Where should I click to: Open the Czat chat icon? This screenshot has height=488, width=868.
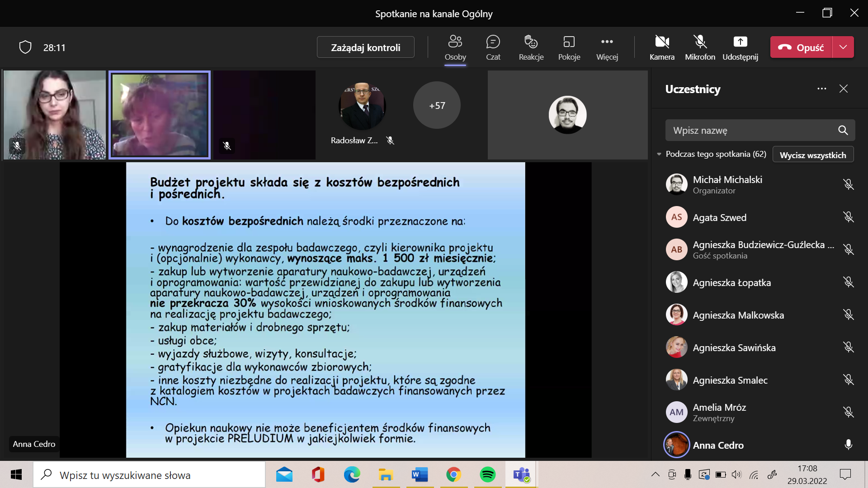coord(493,47)
